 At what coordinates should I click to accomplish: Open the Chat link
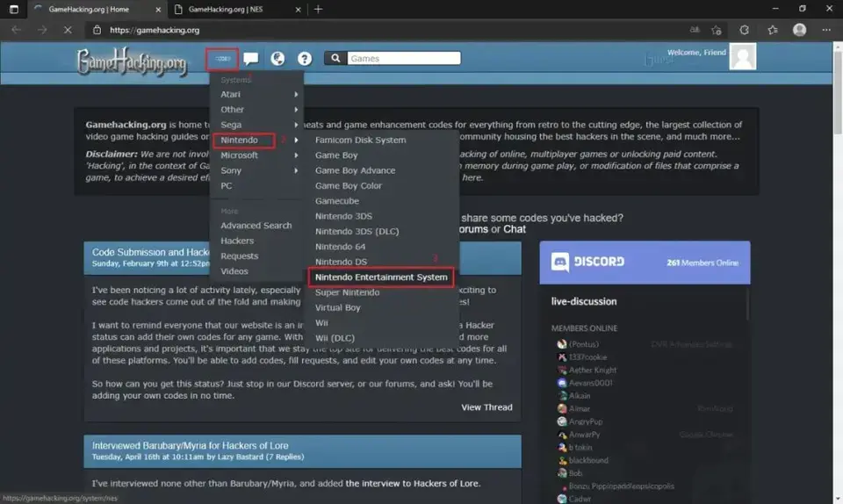[x=515, y=229]
